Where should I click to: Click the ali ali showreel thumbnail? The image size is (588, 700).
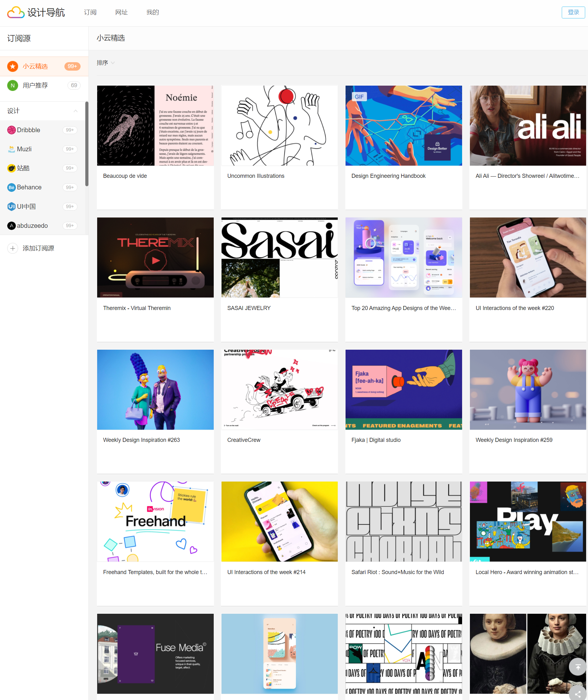[528, 126]
